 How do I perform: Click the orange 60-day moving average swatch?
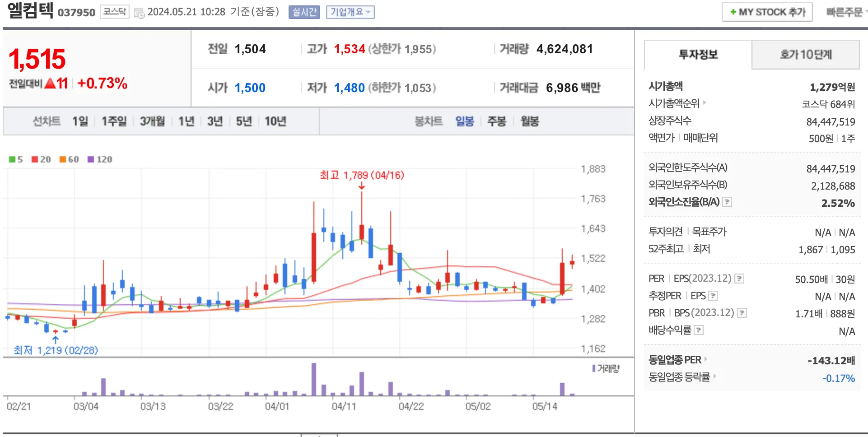click(63, 159)
